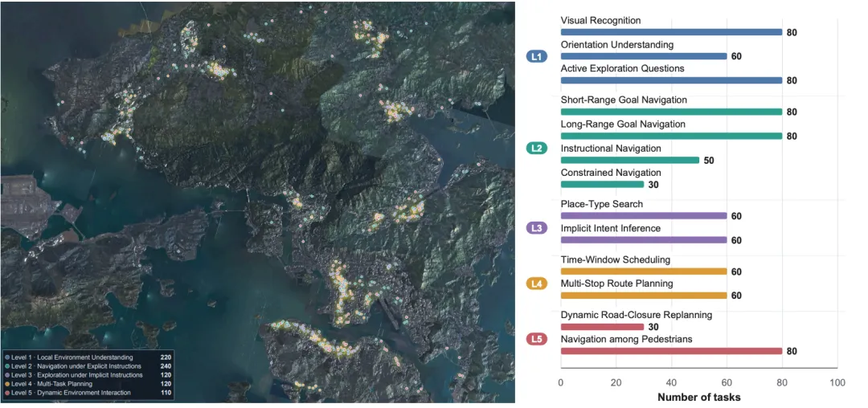This screenshot has width=868, height=408.
Task: Click the orange Time-Window Scheduling bar
Action: [x=644, y=271]
